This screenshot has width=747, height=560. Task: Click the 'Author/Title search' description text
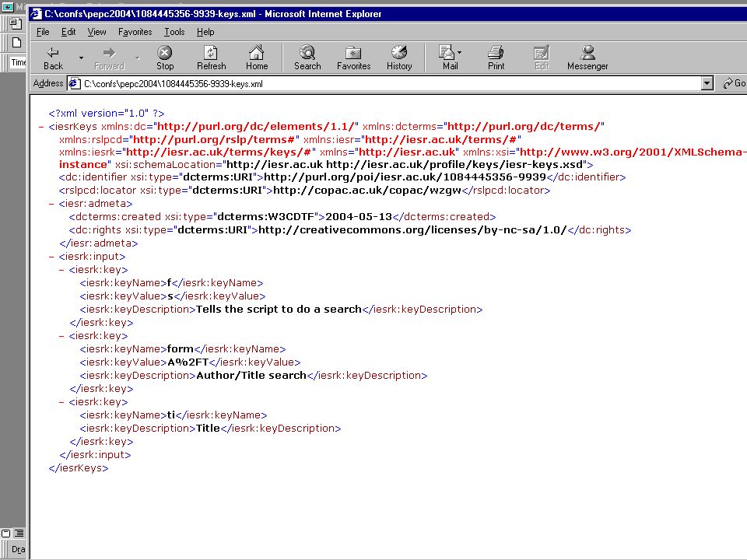(x=251, y=376)
